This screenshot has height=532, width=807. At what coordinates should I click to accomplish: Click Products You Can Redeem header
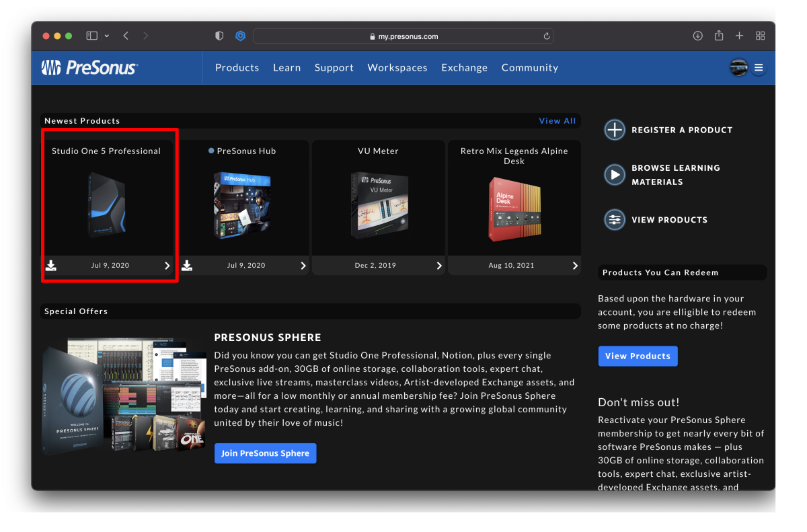[660, 272]
